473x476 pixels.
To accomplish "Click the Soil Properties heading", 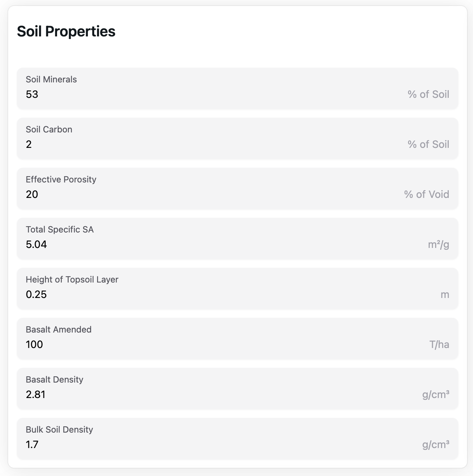I will 66,31.
